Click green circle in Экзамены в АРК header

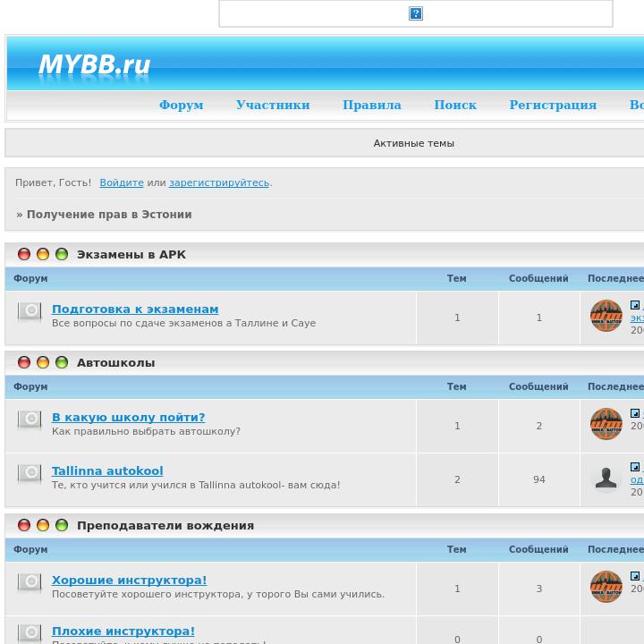[x=62, y=254]
